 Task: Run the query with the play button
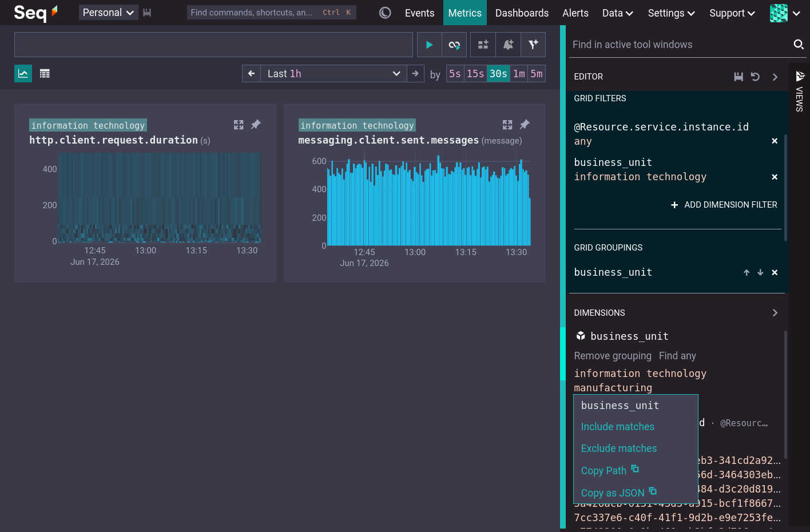(430, 45)
